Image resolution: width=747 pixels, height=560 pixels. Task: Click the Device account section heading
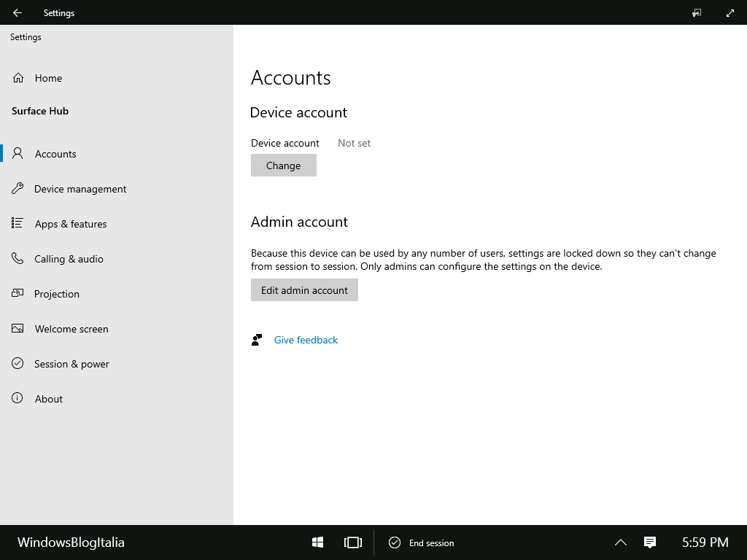pyautogui.click(x=298, y=112)
